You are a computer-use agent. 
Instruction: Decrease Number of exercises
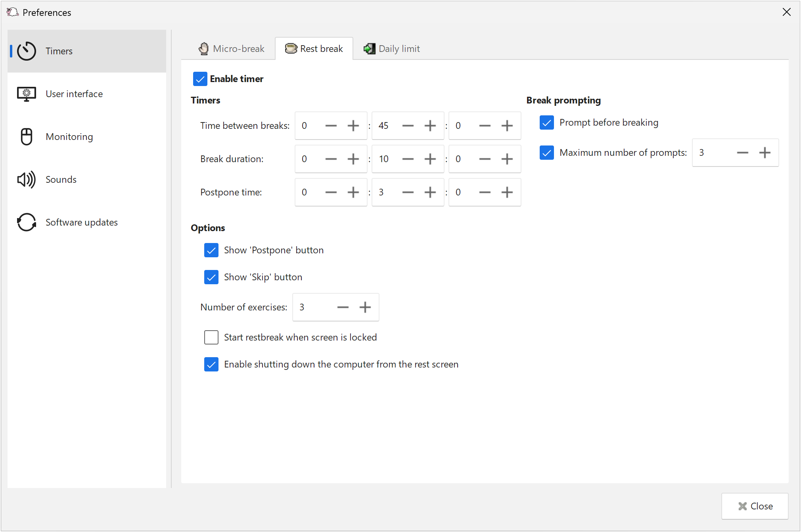click(343, 307)
